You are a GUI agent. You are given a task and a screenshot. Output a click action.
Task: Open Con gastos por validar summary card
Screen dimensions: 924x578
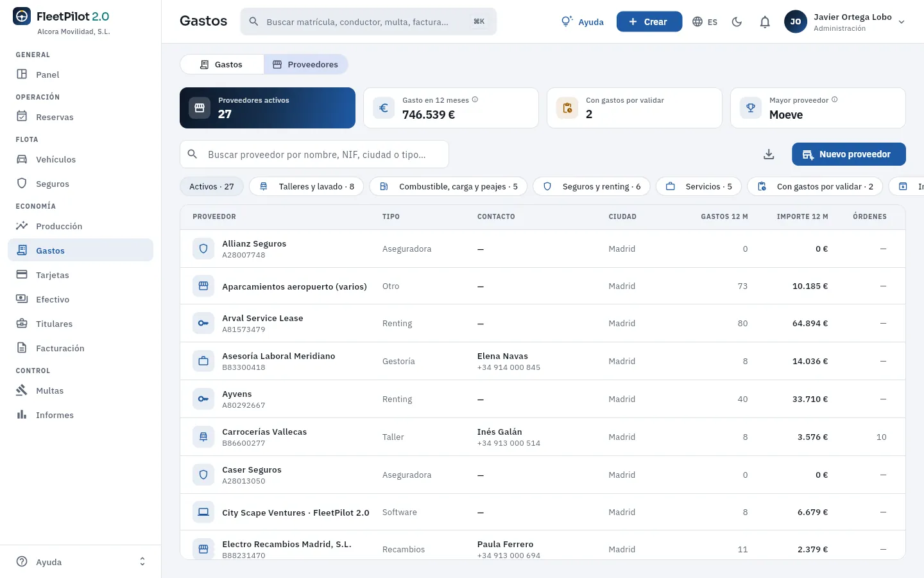click(635, 108)
